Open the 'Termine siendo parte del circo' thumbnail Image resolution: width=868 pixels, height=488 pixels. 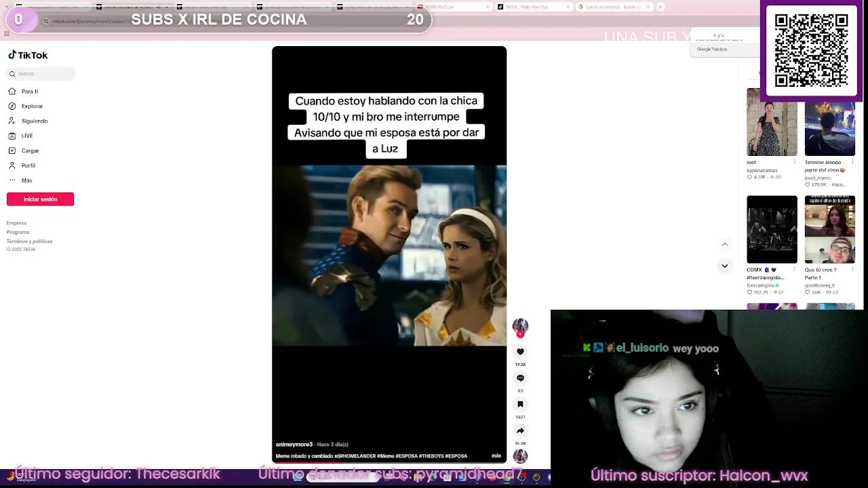[x=830, y=122]
